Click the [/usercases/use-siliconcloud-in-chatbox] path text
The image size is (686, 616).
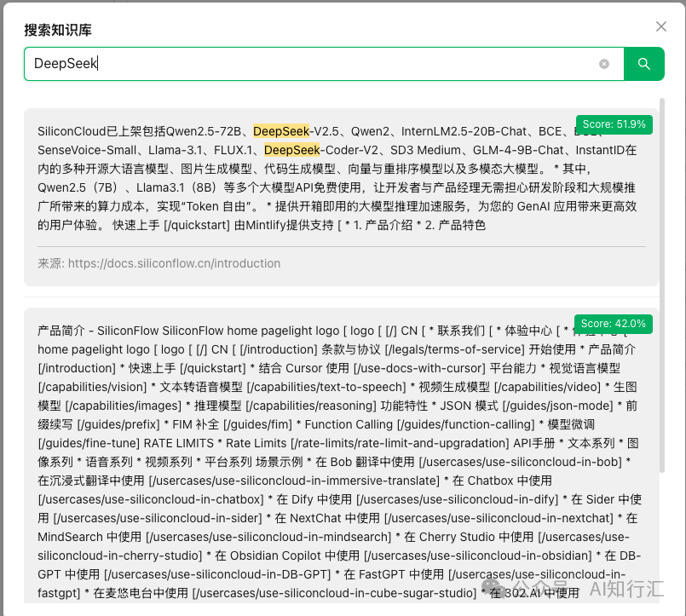[x=151, y=499]
